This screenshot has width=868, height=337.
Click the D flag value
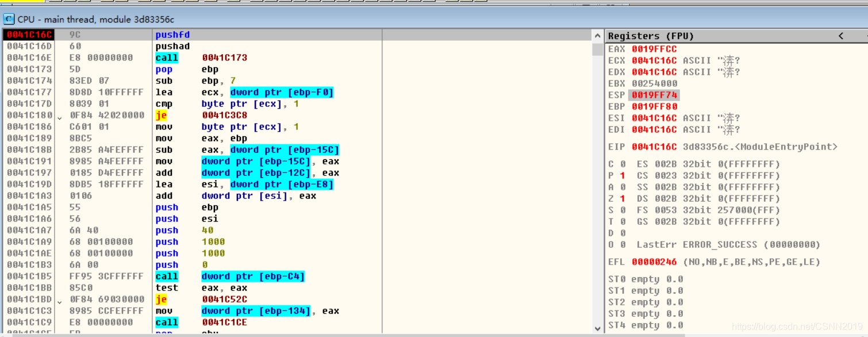[623, 233]
